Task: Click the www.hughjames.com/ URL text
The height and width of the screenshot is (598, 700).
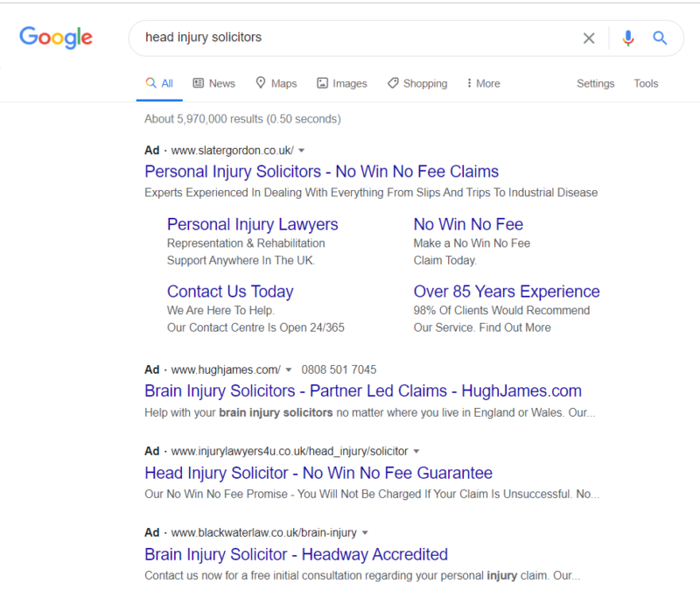Action: 226,369
